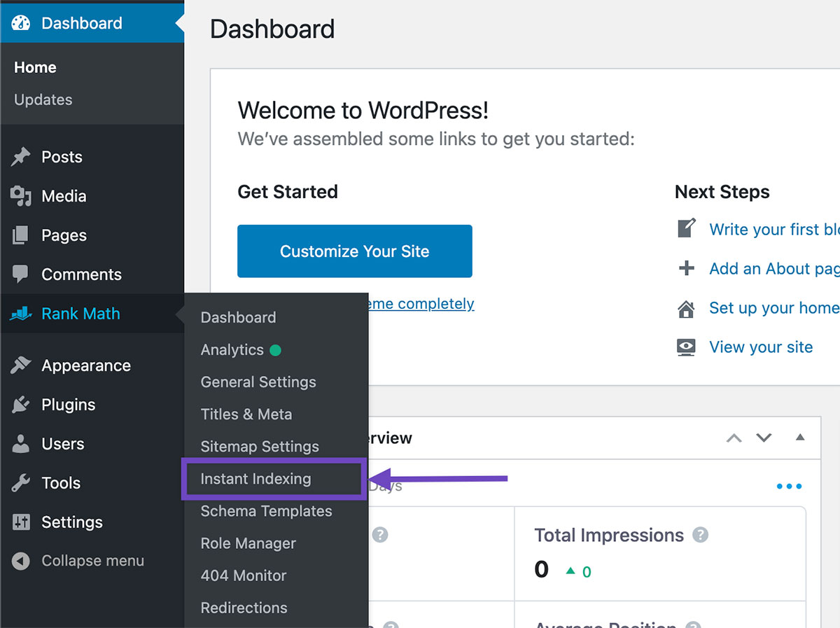Click the Welcome to WordPress! heading

(363, 110)
